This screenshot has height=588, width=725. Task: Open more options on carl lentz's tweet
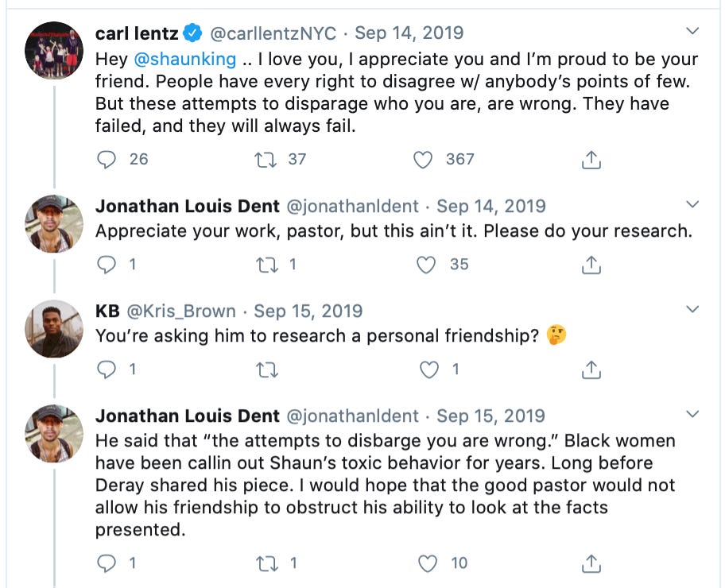[692, 32]
